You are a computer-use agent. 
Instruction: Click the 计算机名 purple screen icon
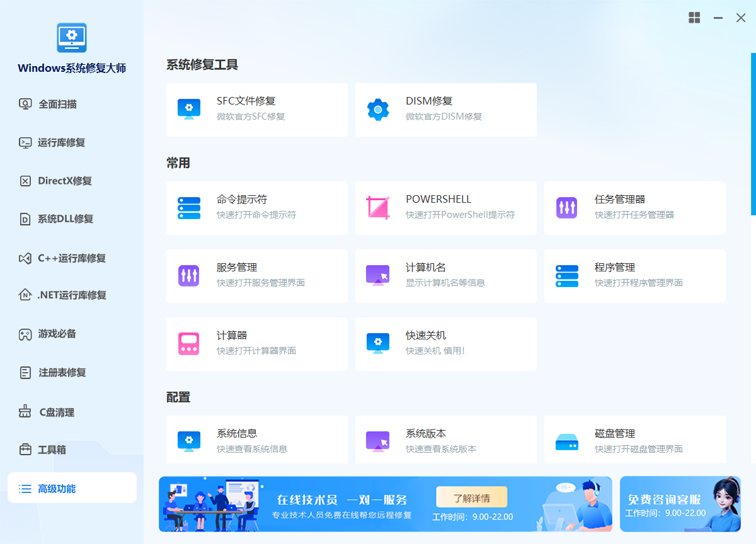click(378, 276)
